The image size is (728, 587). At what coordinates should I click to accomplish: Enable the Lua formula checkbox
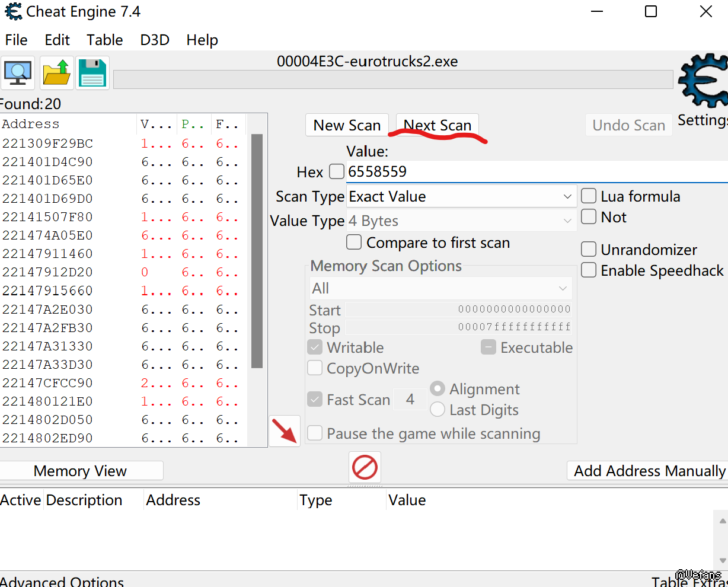point(589,196)
